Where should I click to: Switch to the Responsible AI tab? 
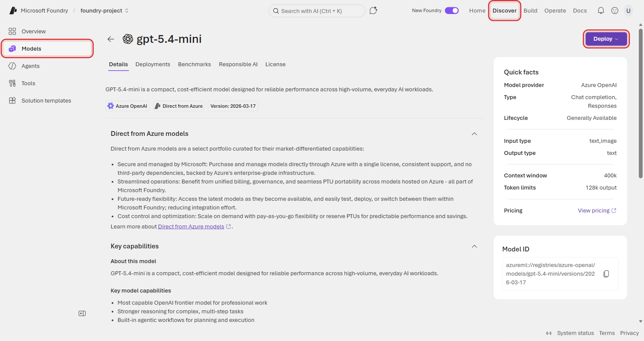point(238,64)
